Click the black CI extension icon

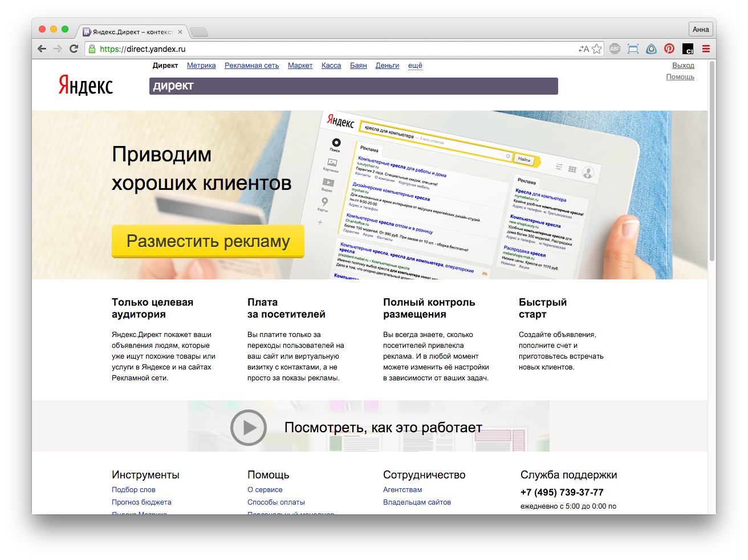688,49
